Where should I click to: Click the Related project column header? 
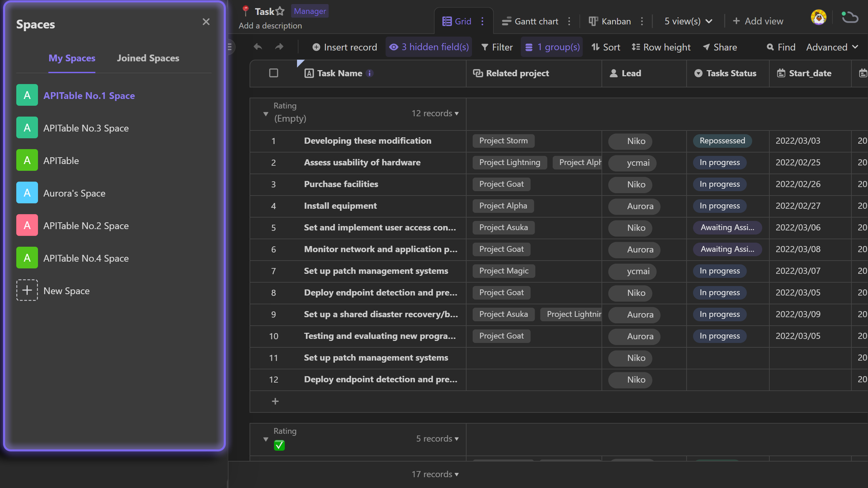click(x=534, y=73)
